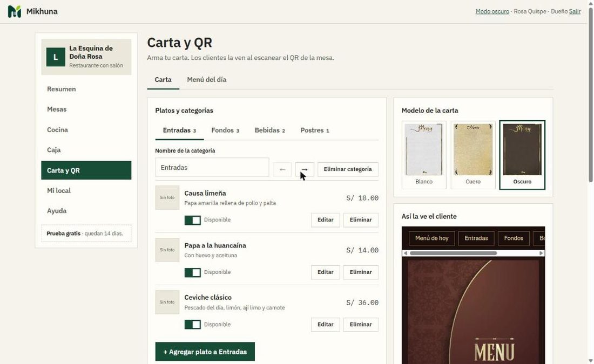Click the Mikhuna logo icon
The image size is (594, 364).
[x=15, y=11]
